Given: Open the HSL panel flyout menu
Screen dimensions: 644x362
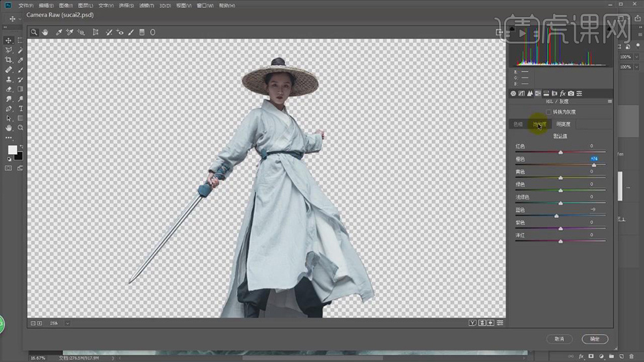Looking at the screenshot, I should point(610,101).
